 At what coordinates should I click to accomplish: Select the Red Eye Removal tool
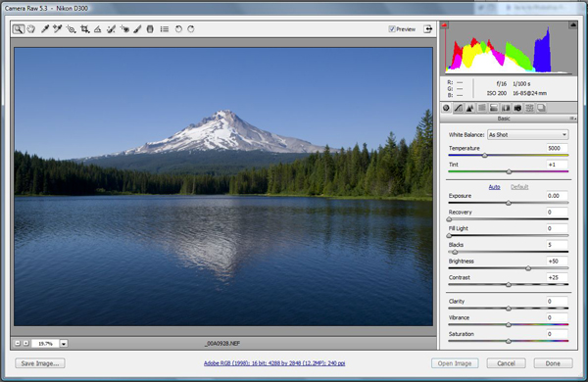point(124,28)
